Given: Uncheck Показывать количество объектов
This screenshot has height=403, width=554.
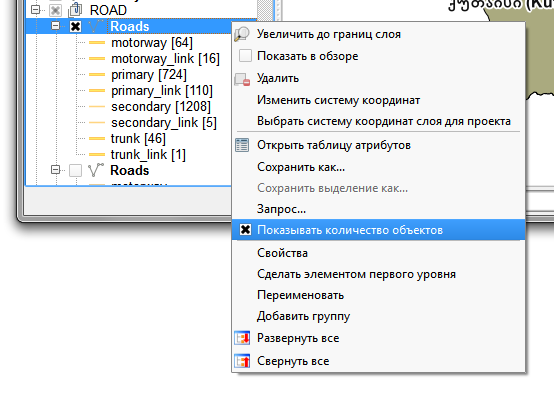Looking at the screenshot, I should (245, 230).
